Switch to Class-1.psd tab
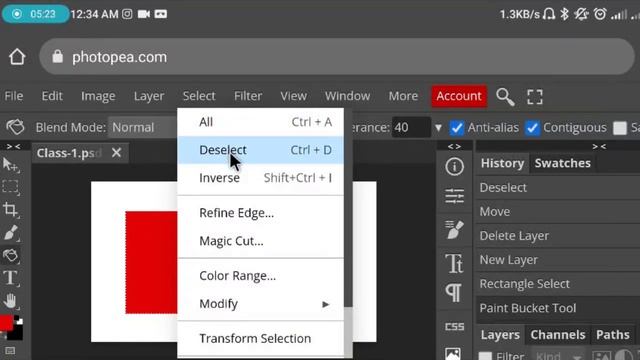The width and height of the screenshot is (640, 360). point(69,153)
